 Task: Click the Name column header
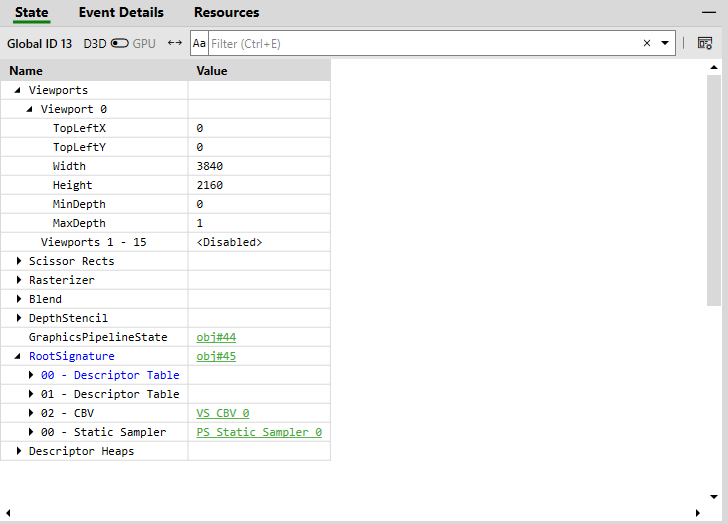pyautogui.click(x=94, y=71)
